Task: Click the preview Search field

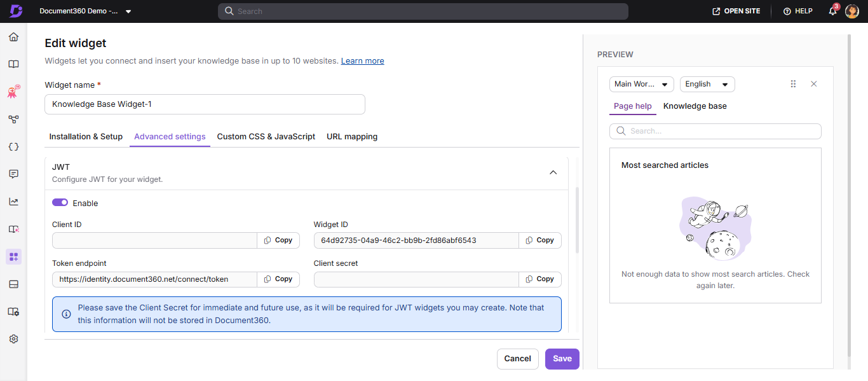Action: pyautogui.click(x=715, y=131)
